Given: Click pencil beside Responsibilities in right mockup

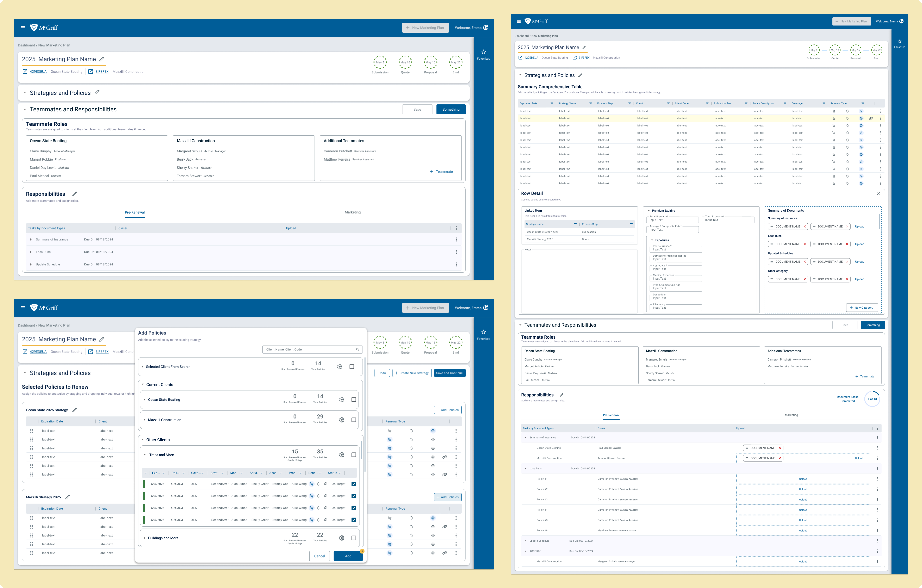Looking at the screenshot, I should 561,395.
